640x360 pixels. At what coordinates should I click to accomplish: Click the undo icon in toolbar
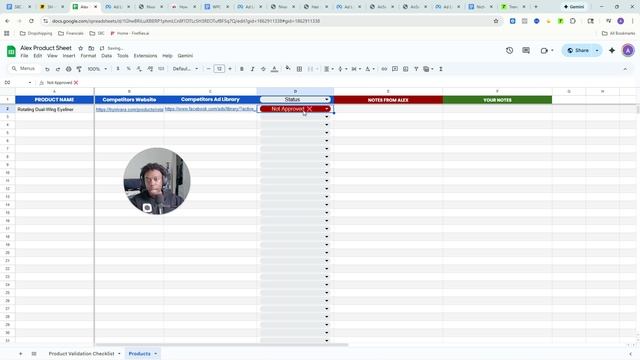[x=47, y=69]
